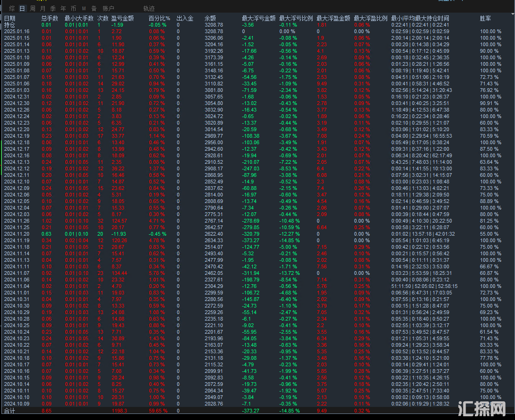Switch to the 综 summary tab
Image resolution: width=515 pixels, height=420 pixels.
click(12, 8)
